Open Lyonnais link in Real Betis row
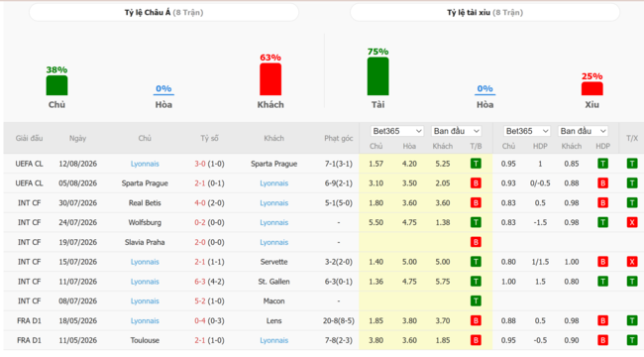 [x=273, y=203]
